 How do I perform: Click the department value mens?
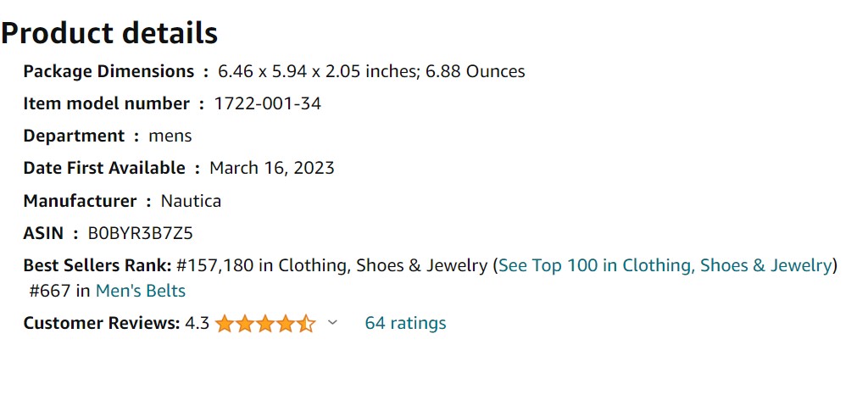170,136
